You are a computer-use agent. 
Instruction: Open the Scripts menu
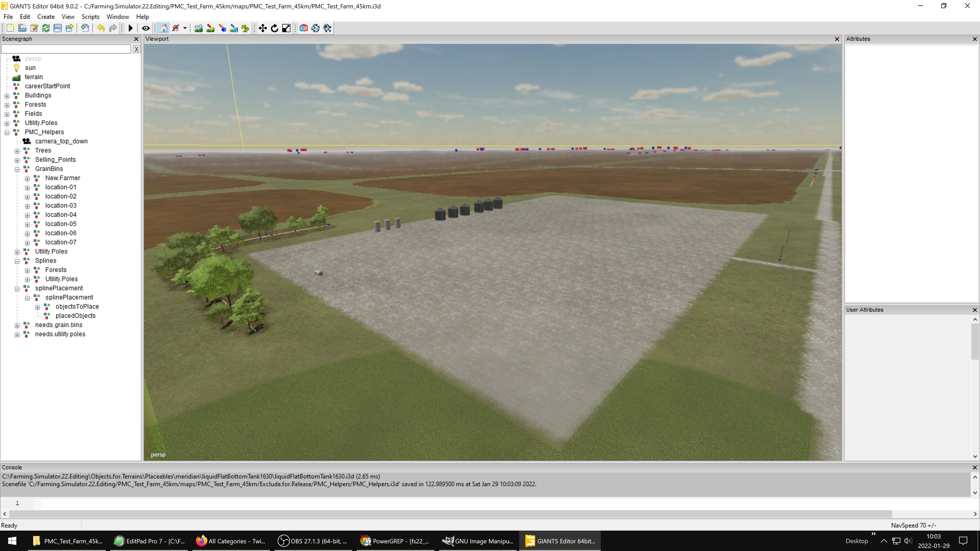[x=91, y=17]
